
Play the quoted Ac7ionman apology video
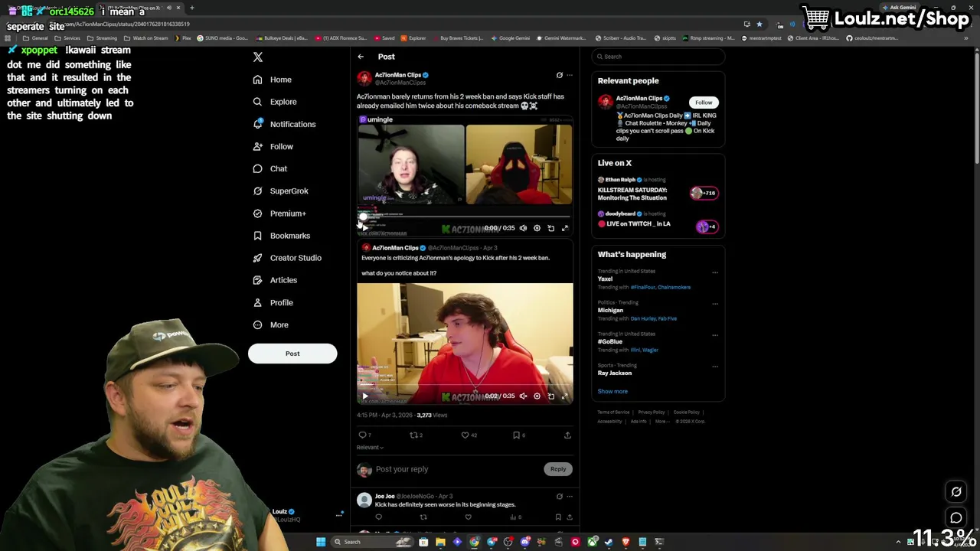(364, 396)
